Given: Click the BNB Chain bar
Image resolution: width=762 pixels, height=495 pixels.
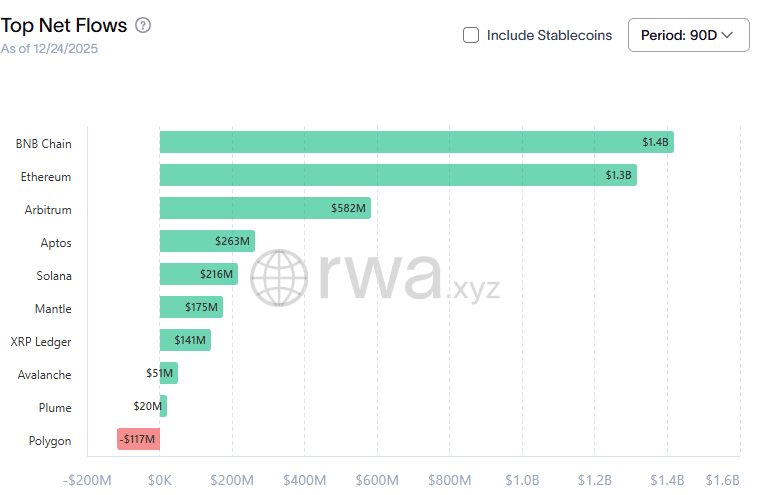Looking at the screenshot, I should click(416, 143).
